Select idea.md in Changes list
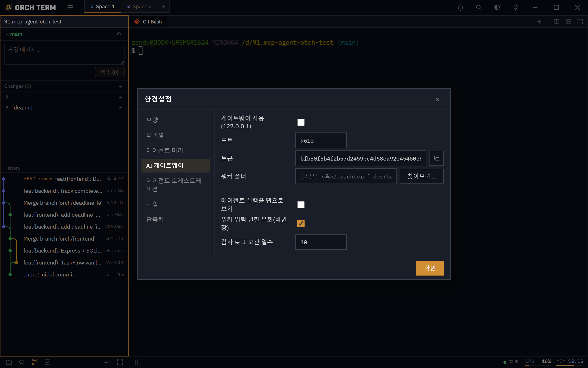588x368 pixels. click(x=64, y=108)
